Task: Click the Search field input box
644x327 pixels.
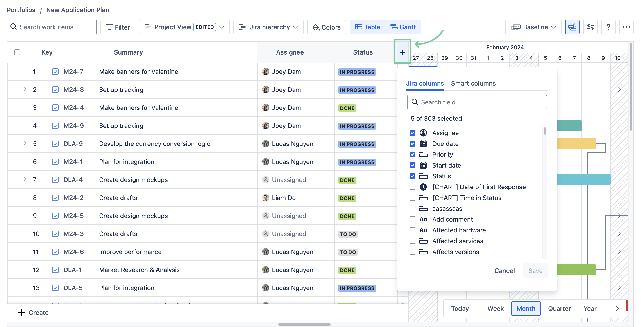Action: (477, 102)
